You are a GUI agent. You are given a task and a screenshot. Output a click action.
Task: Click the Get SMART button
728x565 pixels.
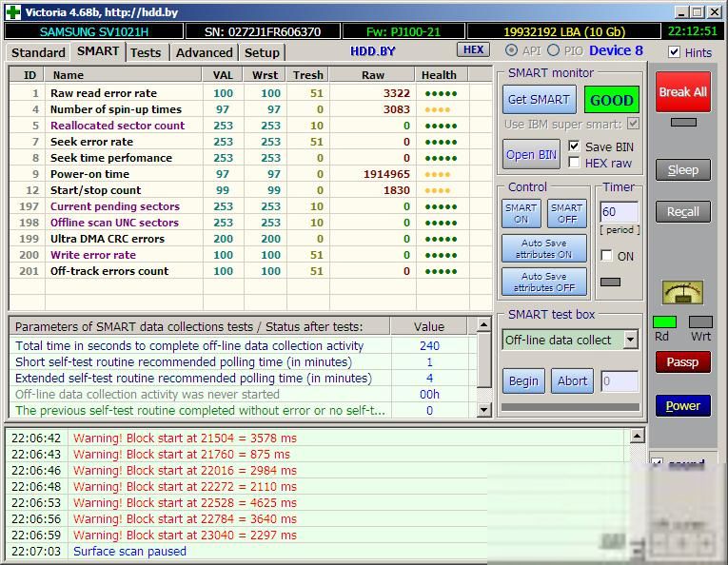[539, 99]
